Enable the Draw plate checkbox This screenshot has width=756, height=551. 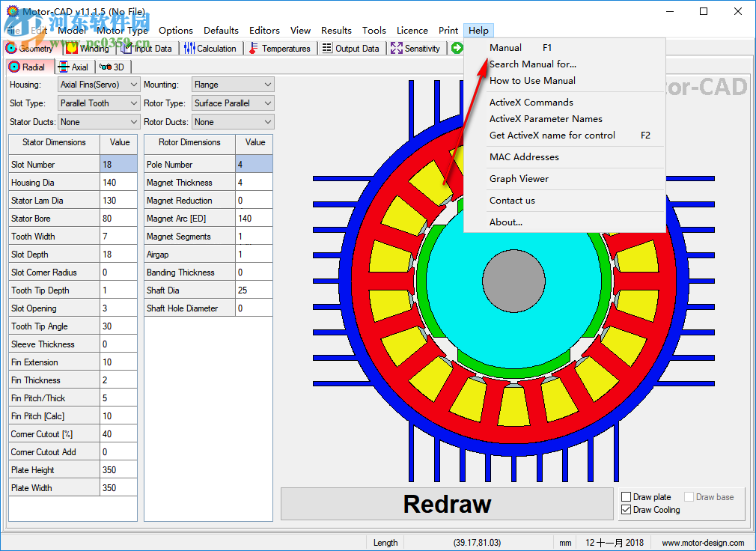[626, 496]
